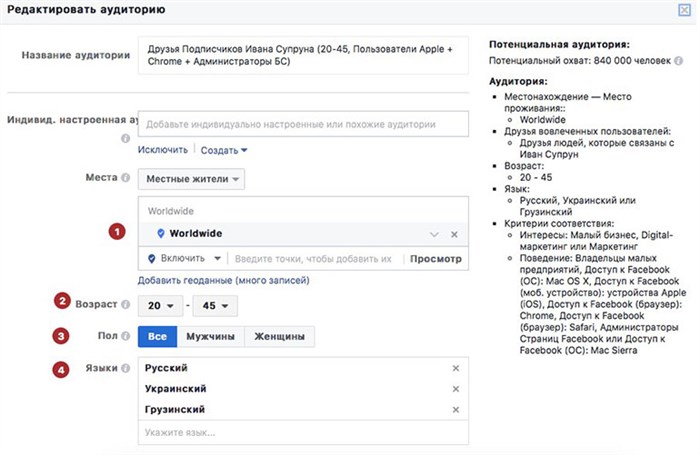
Task: Open the Создать dropdown
Action: pyautogui.click(x=224, y=150)
